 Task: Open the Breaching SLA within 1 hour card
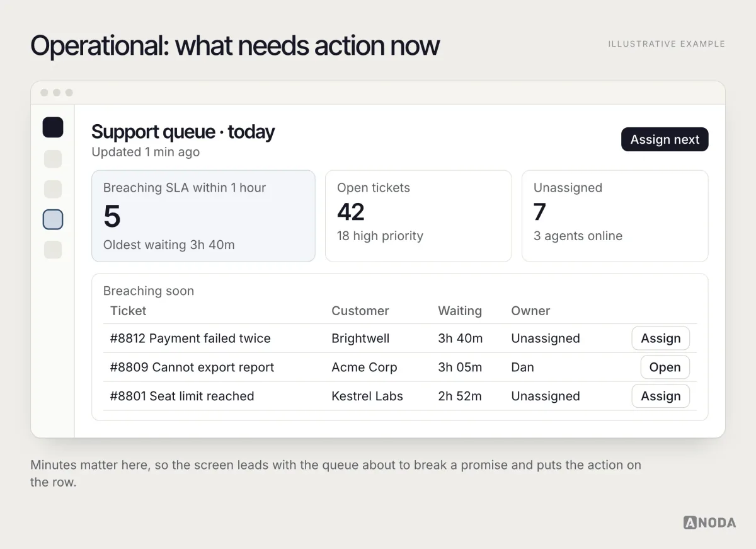tap(203, 216)
